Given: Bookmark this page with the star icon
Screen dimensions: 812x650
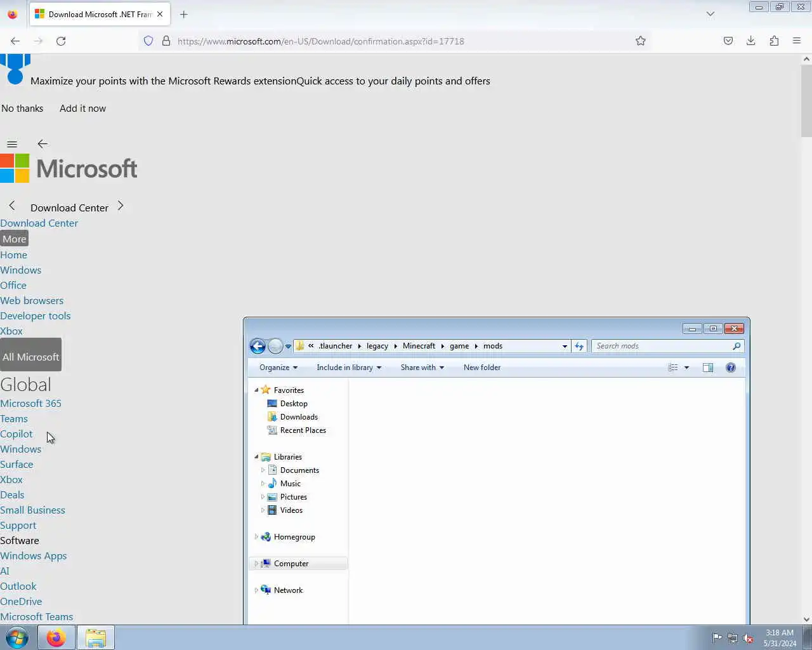Looking at the screenshot, I should pyautogui.click(x=641, y=41).
